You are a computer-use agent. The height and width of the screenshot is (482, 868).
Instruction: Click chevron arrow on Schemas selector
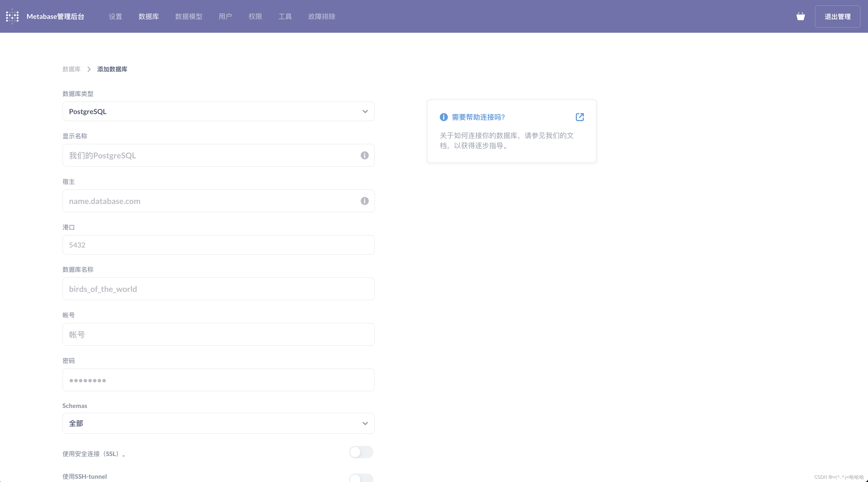click(x=365, y=423)
